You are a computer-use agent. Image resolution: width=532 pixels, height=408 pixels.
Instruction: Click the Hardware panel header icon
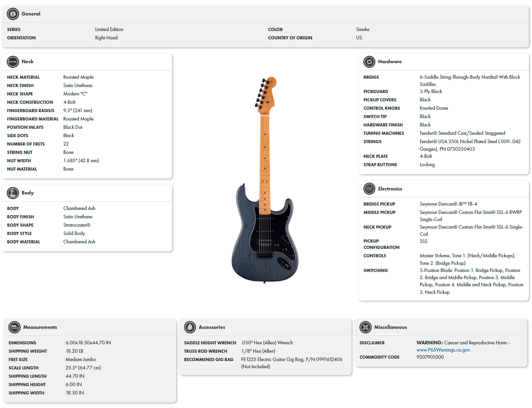pyautogui.click(x=369, y=62)
